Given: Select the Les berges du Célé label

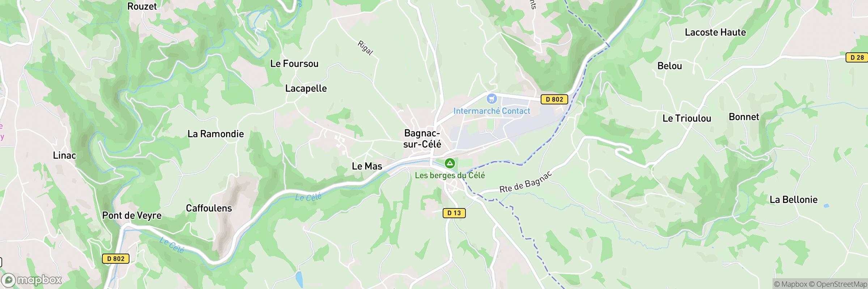Looking at the screenshot, I should pyautogui.click(x=450, y=176).
